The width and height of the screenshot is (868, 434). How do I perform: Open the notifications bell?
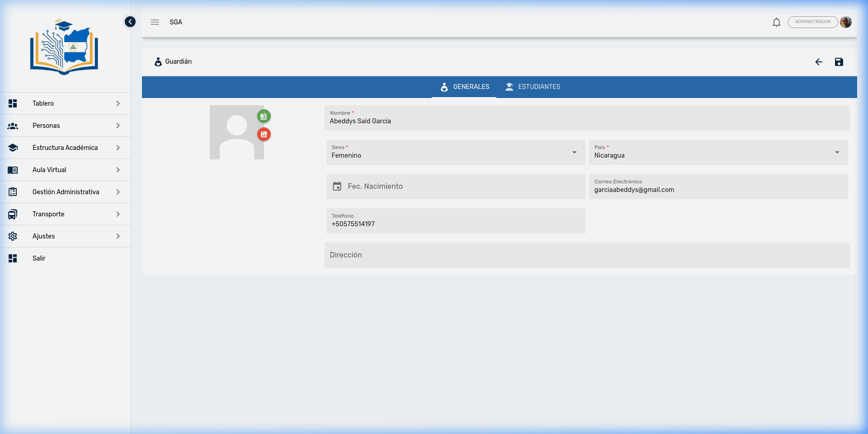click(776, 22)
